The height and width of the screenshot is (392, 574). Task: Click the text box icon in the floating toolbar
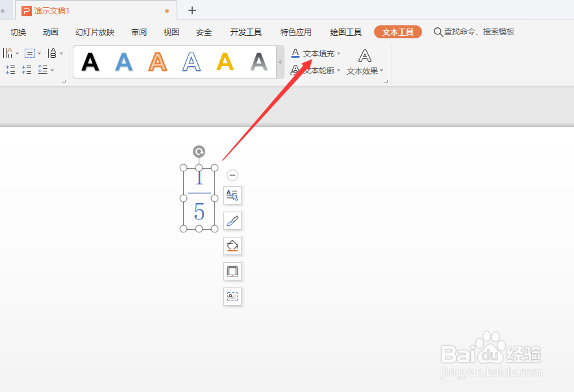tap(232, 297)
